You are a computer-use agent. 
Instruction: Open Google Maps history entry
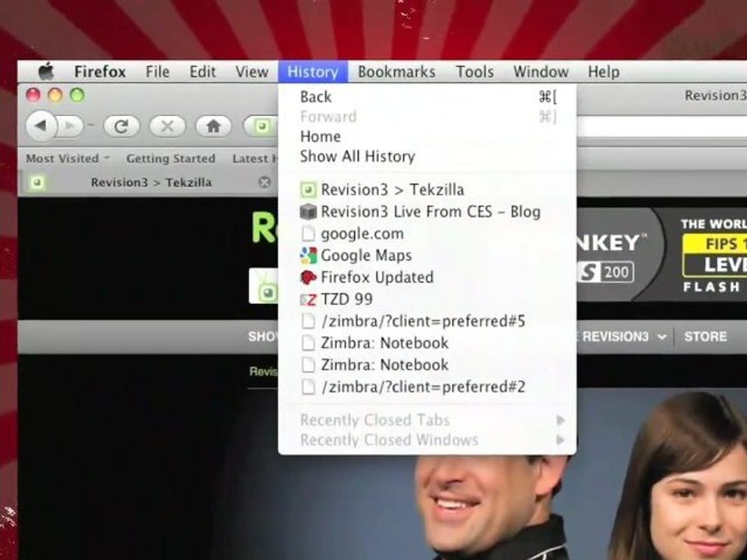(427, 256)
